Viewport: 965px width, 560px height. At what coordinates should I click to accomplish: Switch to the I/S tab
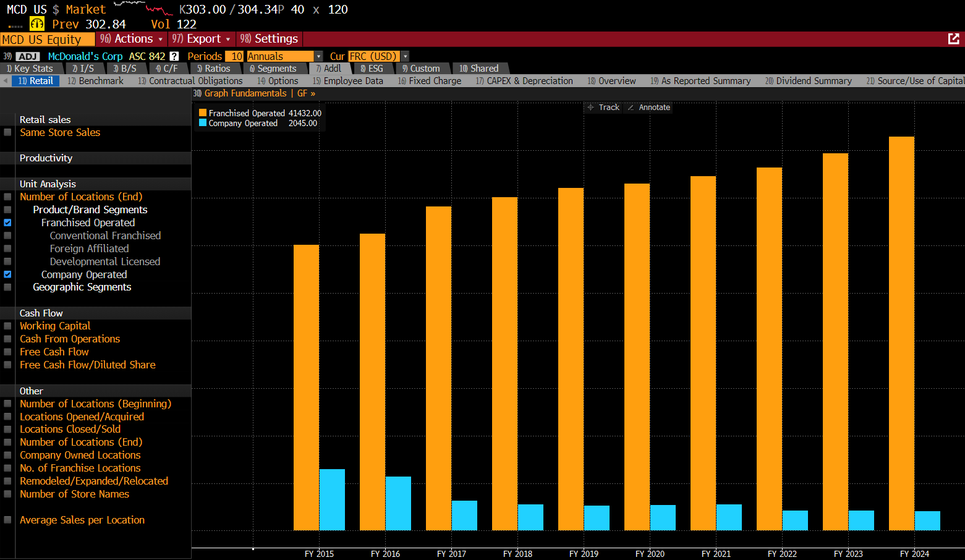(83, 69)
